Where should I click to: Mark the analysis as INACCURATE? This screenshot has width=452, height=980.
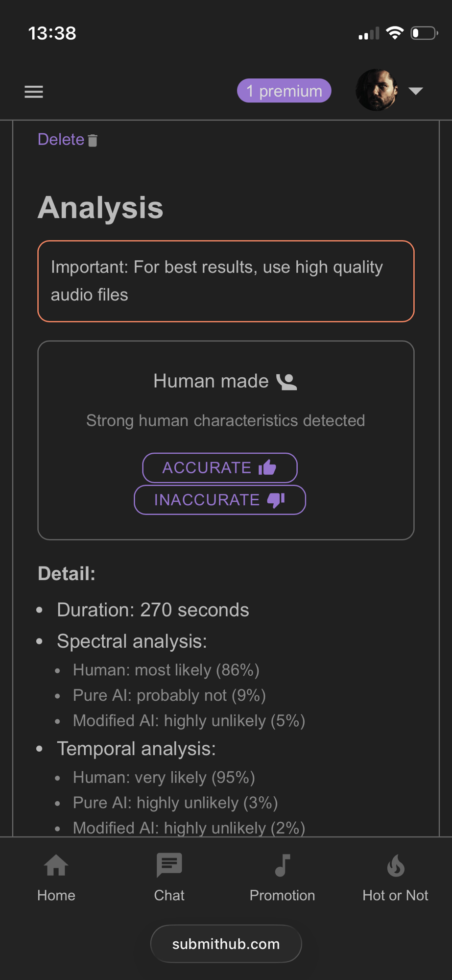[219, 500]
